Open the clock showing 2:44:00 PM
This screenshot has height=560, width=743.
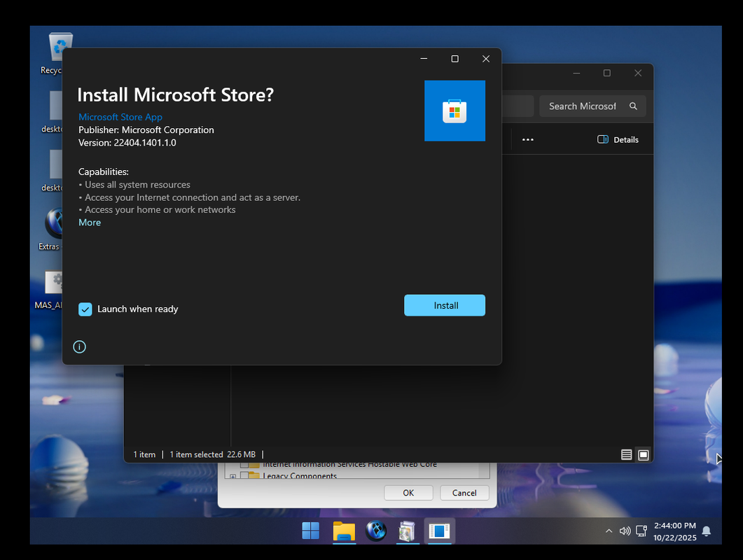coord(675,531)
